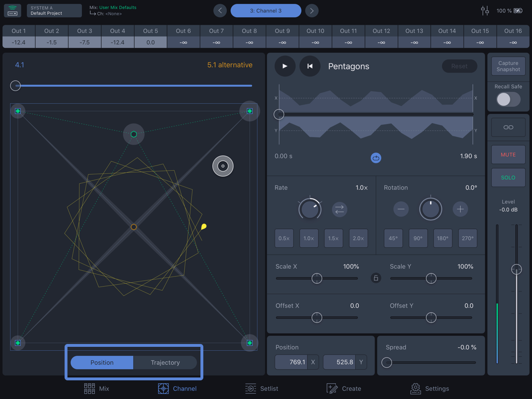Select the top-right speaker node
The width and height of the screenshot is (532, 399).
pos(250,111)
